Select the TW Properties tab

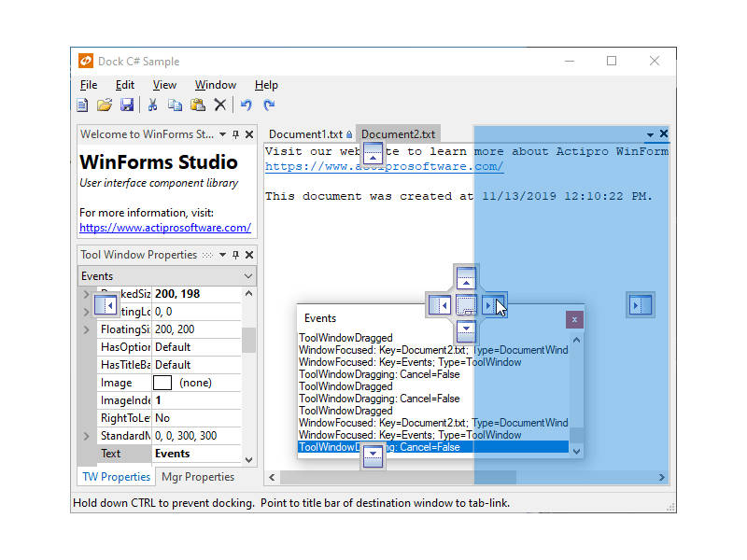[x=116, y=477]
